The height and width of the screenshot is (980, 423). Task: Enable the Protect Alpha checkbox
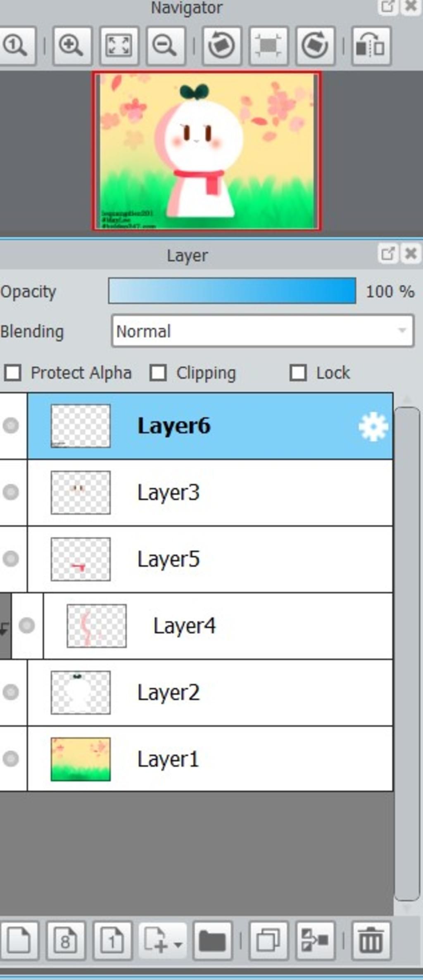12,373
